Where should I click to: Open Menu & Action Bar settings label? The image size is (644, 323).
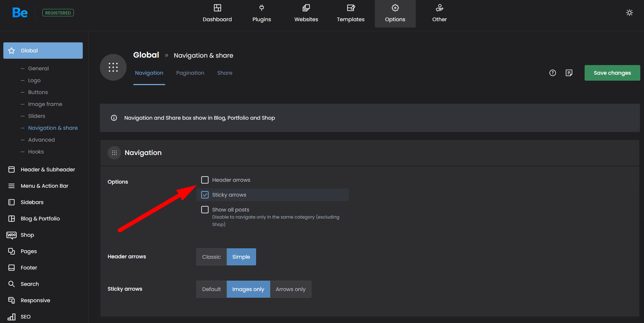(45, 186)
